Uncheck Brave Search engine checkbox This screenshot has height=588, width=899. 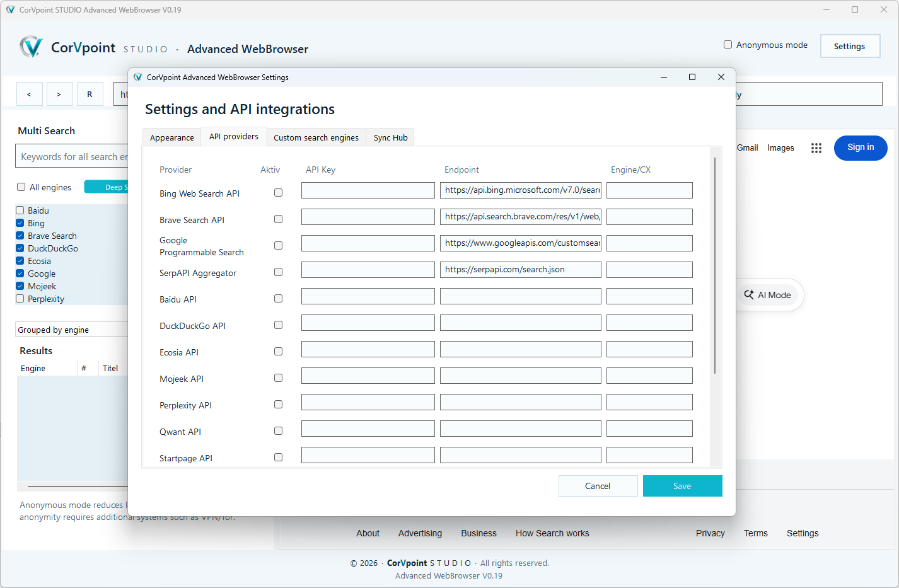pos(20,236)
